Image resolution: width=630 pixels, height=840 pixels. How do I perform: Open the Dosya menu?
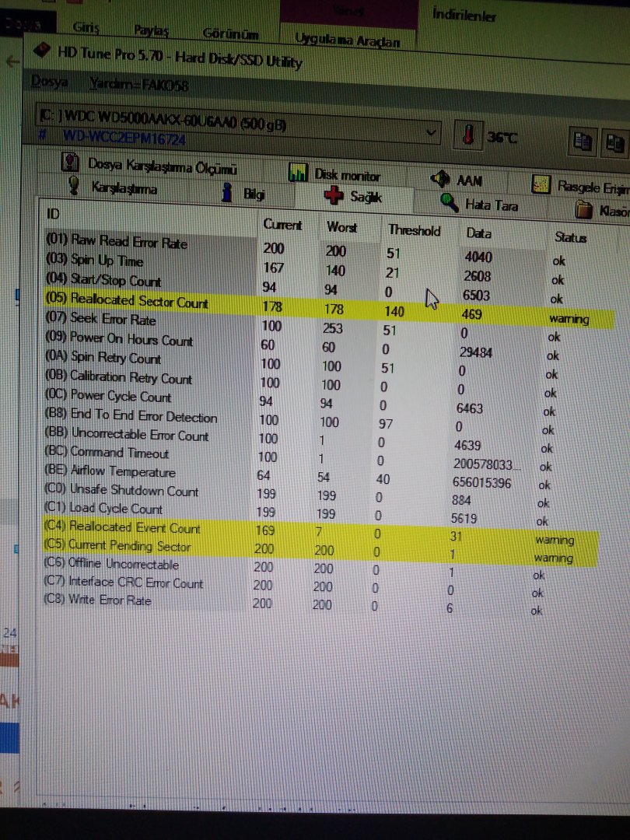click(x=49, y=82)
